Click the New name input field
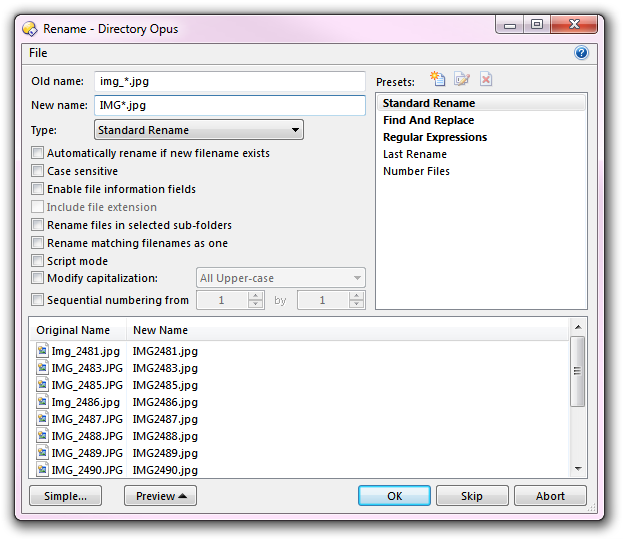The height and width of the screenshot is (539, 623). (x=229, y=105)
